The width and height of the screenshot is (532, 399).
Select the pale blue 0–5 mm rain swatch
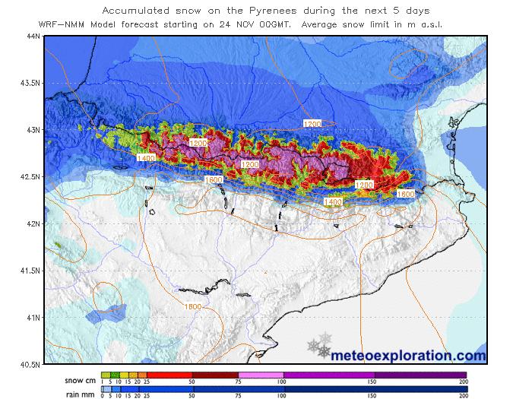pos(106,389)
